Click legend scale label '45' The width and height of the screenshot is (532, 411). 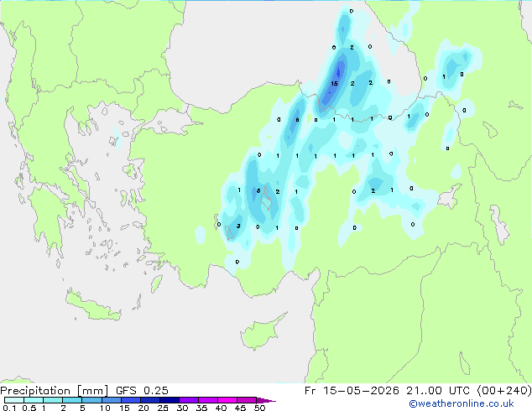pyautogui.click(x=240, y=408)
